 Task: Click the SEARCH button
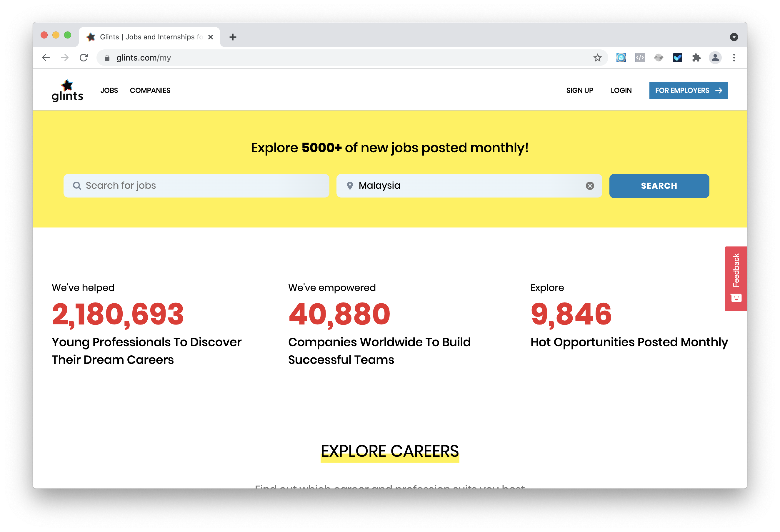[x=659, y=186]
